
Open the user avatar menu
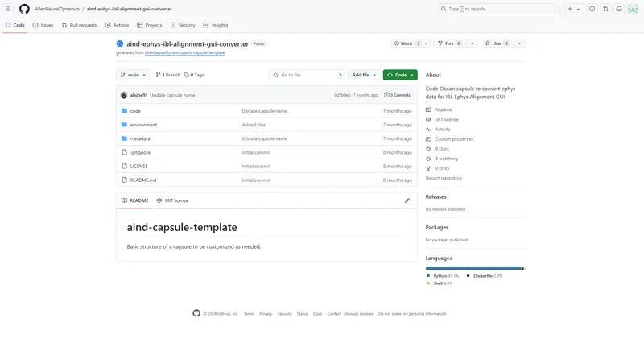(633, 9)
